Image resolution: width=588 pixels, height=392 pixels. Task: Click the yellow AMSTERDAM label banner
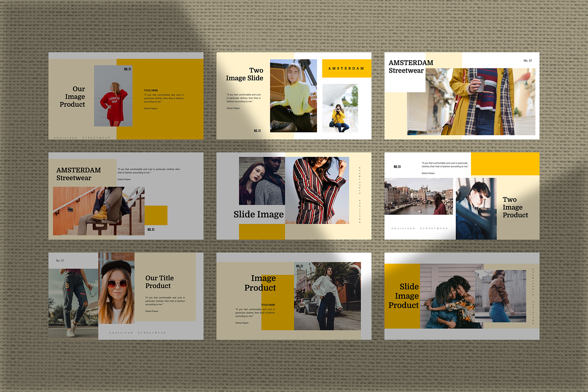(346, 68)
